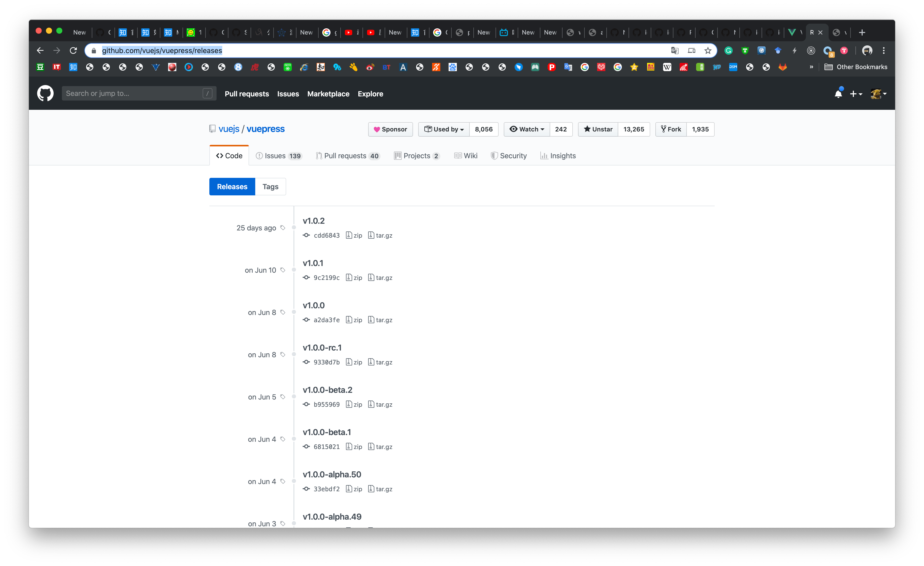Click Pull requests in top navigation
The width and height of the screenshot is (924, 566).
point(247,94)
